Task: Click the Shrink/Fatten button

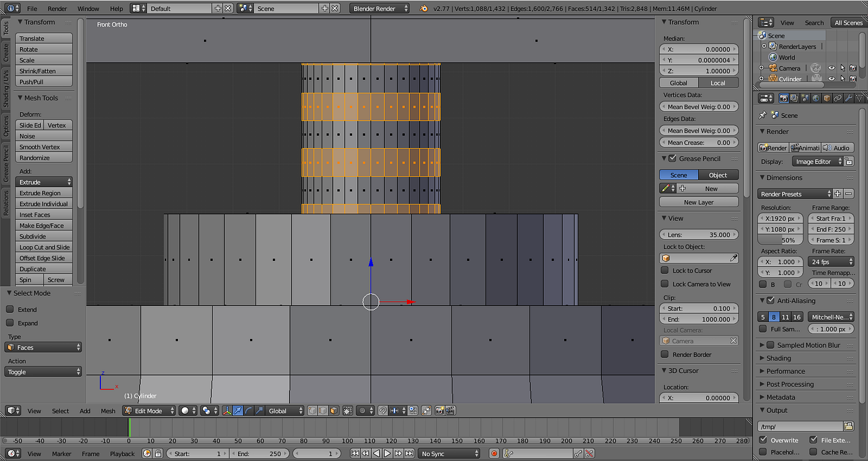Action: pos(44,71)
